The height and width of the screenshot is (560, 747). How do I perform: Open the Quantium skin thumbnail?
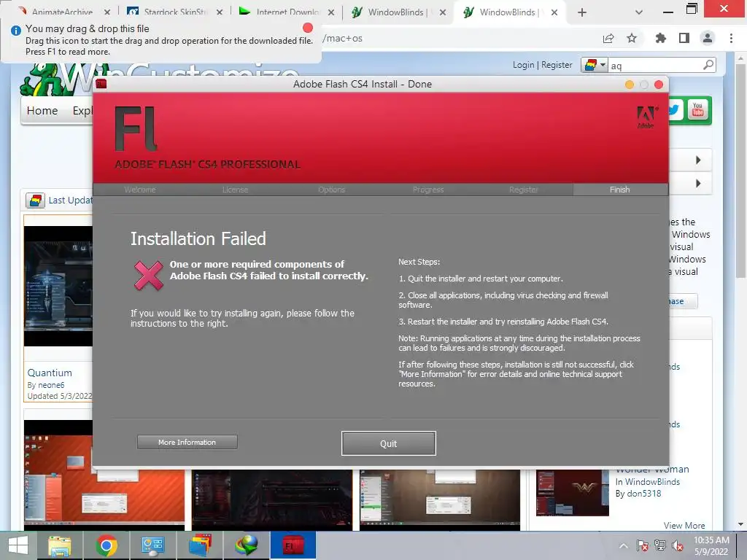[x=58, y=286]
